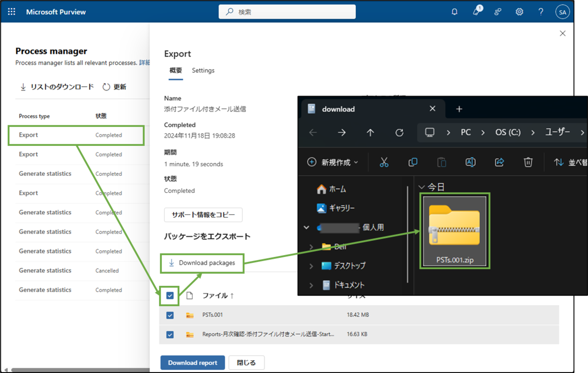Click the Forward arrow in File Explorer
Image resolution: width=588 pixels, height=373 pixels.
(342, 133)
